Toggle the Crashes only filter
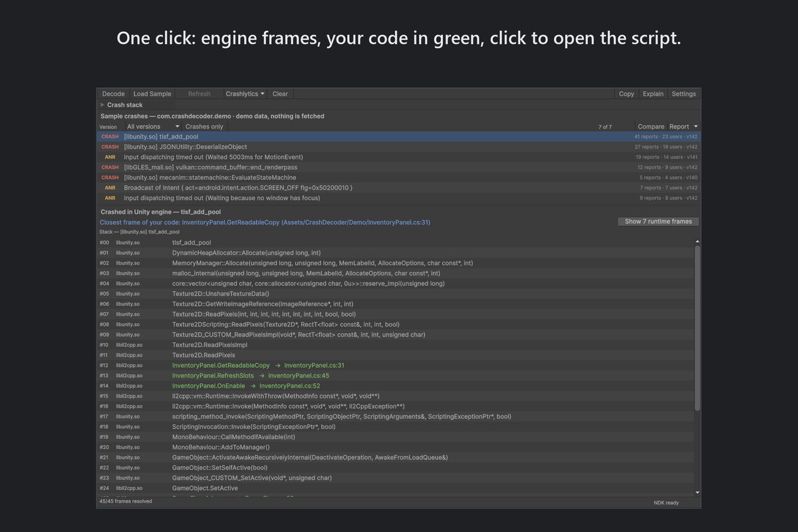The image size is (798, 532). pos(204,126)
